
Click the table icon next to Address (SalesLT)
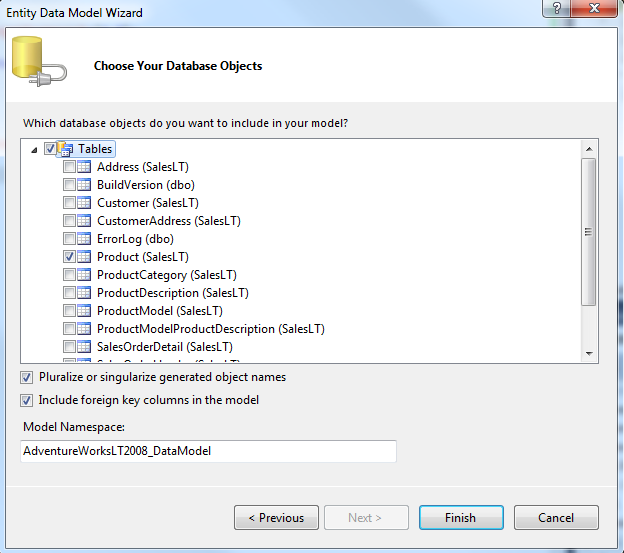pos(85,167)
